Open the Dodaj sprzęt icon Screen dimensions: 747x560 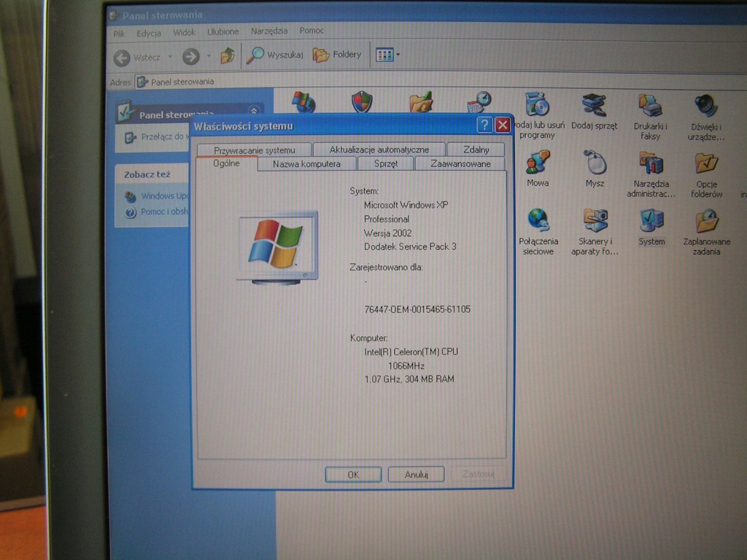point(594,112)
